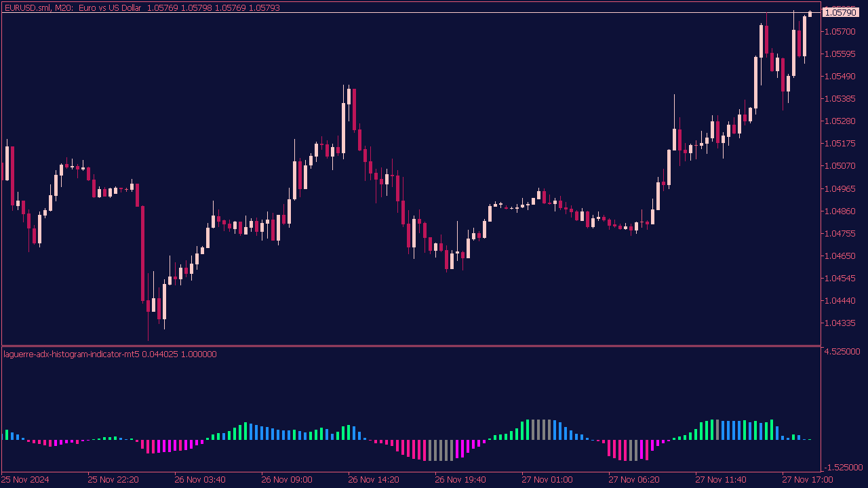The image size is (868, 488).
Task: Click the 27 Nov 17:00 time label
Action: coord(808,479)
